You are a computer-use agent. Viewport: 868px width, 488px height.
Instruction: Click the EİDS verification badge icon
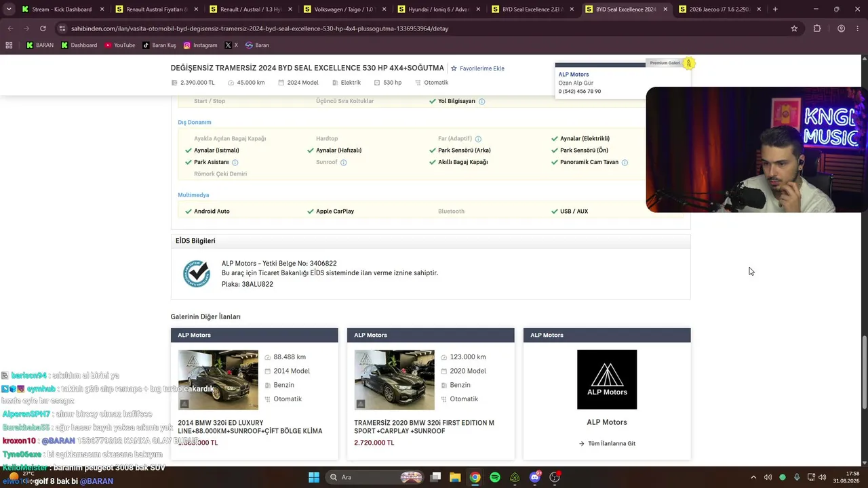(197, 274)
